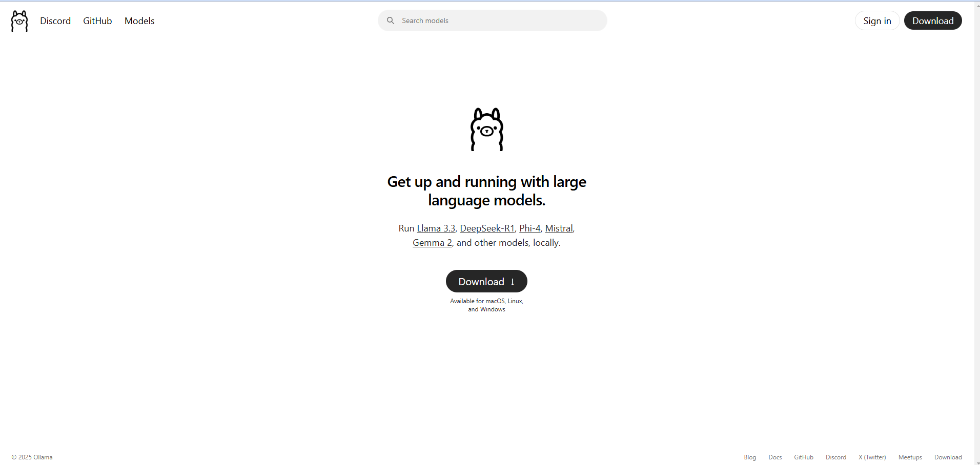Click the down arrow on Download button

513,282
